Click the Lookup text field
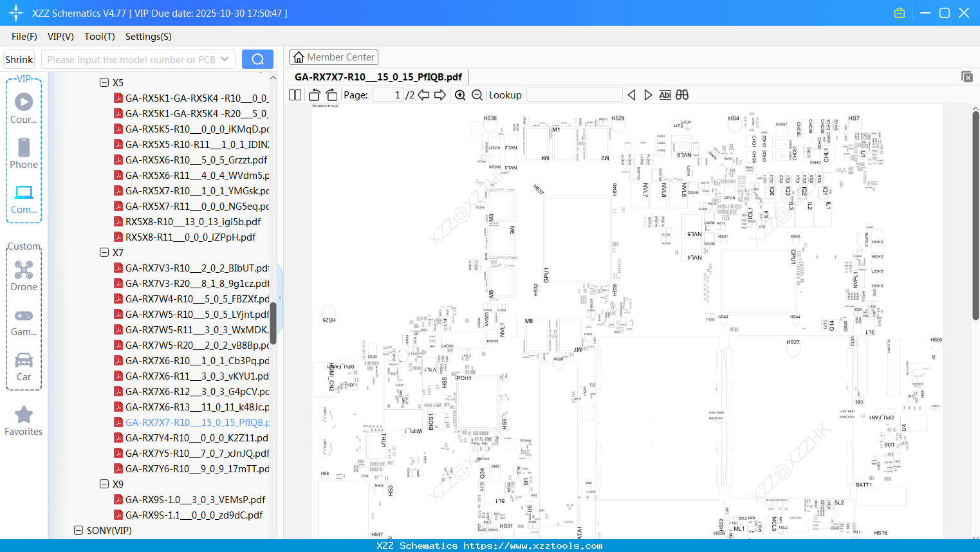Viewport: 980px width, 552px height. tap(575, 95)
